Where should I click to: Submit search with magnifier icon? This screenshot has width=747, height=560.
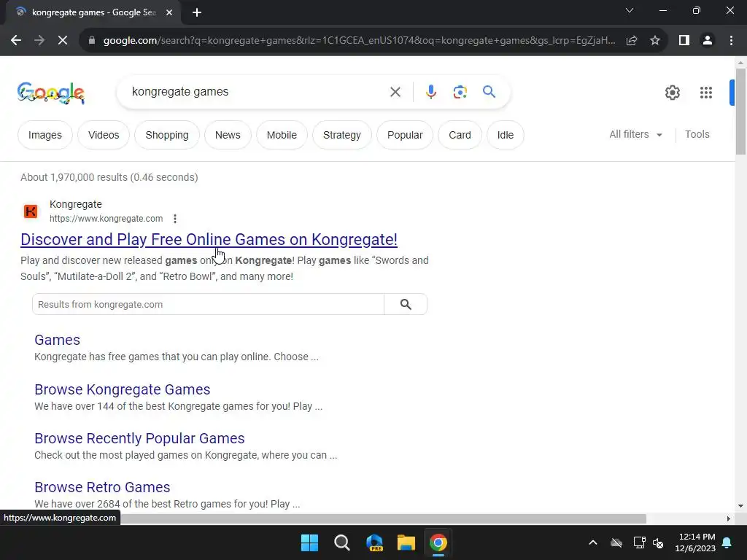click(x=489, y=91)
